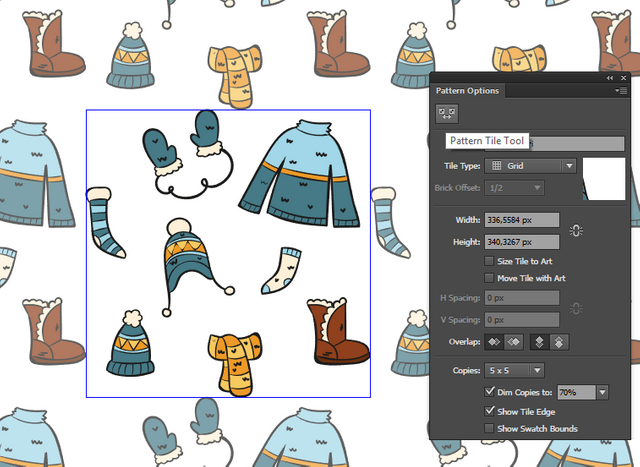This screenshot has height=467, width=640.
Task: Click the spacing link proportions icon
Action: click(x=576, y=308)
